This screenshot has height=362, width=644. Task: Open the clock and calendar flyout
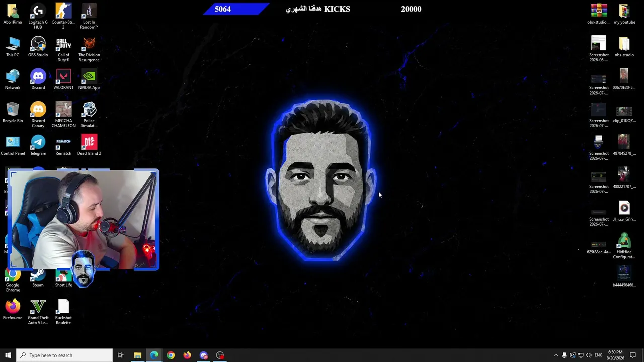click(x=615, y=355)
